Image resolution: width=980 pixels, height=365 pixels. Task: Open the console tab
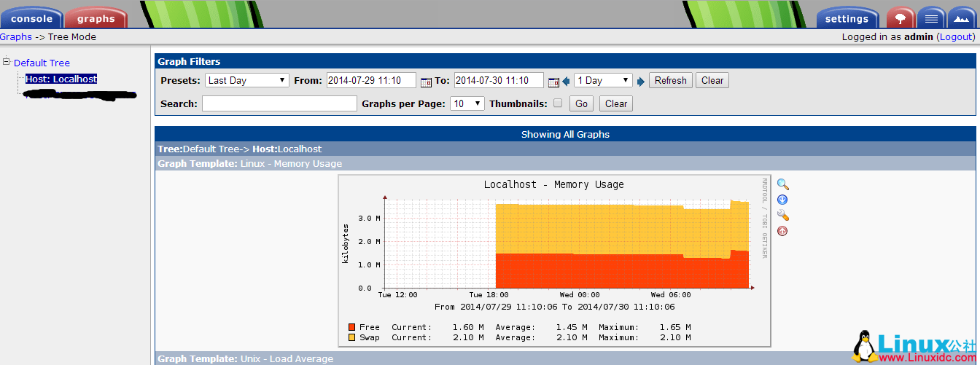click(31, 19)
